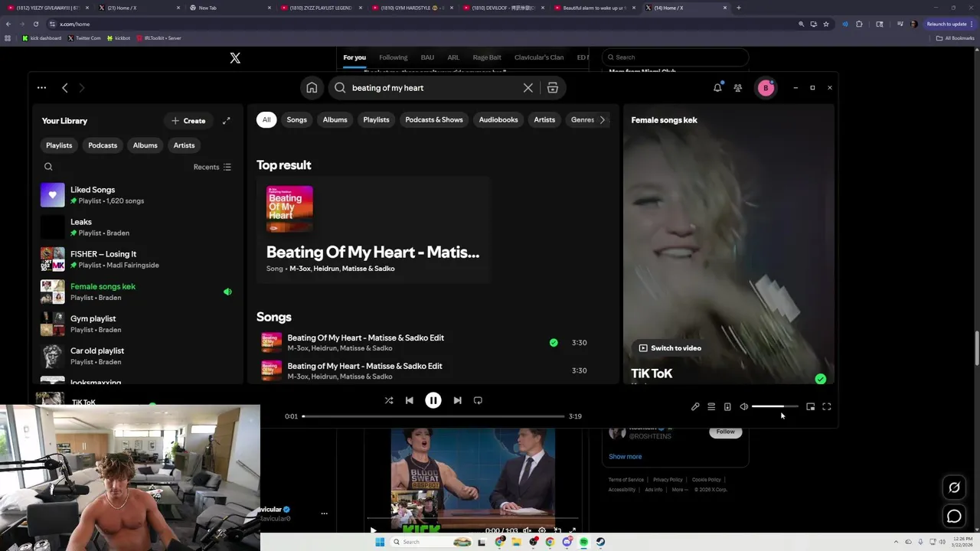Switch to Albums filter tab in search results
Screen dimensions: 980x551
coord(335,120)
